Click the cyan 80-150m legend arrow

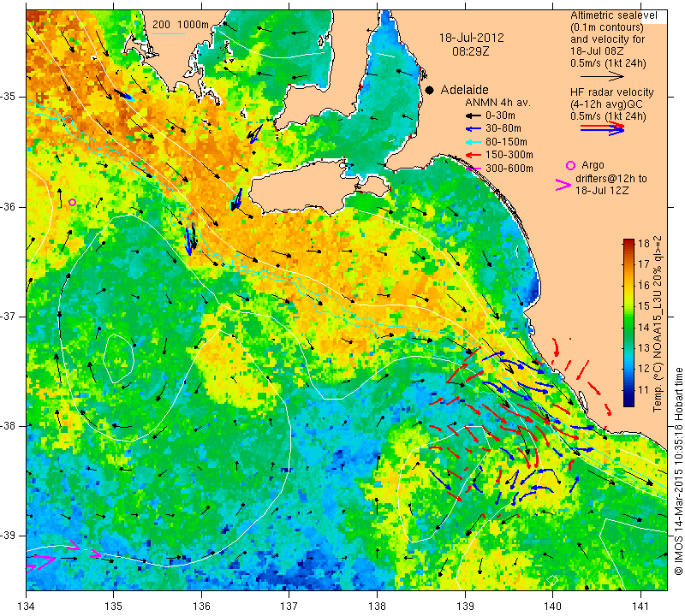click(x=473, y=142)
